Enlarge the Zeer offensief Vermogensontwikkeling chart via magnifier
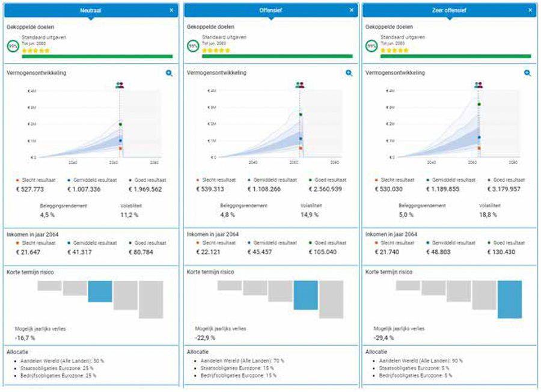This screenshot has width=541, height=392. (527, 73)
